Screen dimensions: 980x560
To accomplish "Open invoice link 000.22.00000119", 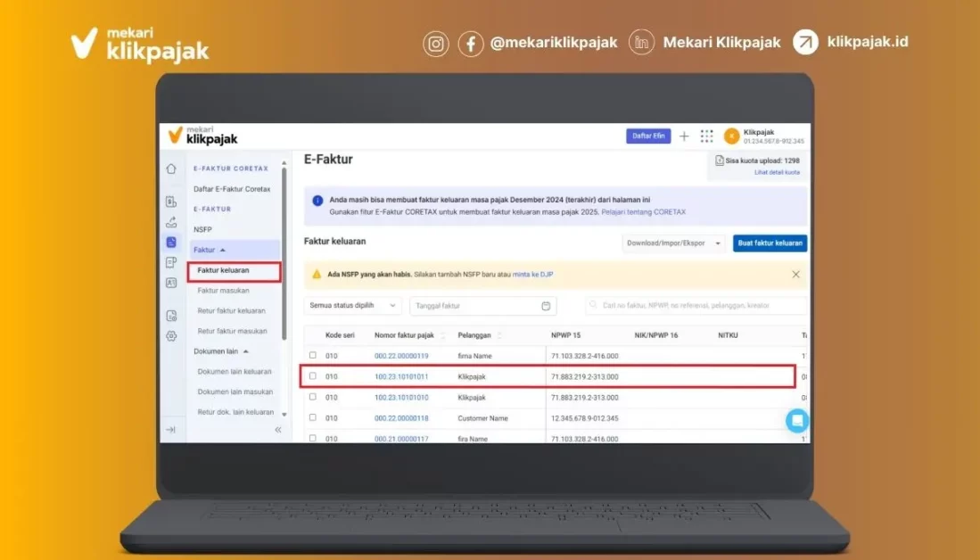I will tap(401, 356).
